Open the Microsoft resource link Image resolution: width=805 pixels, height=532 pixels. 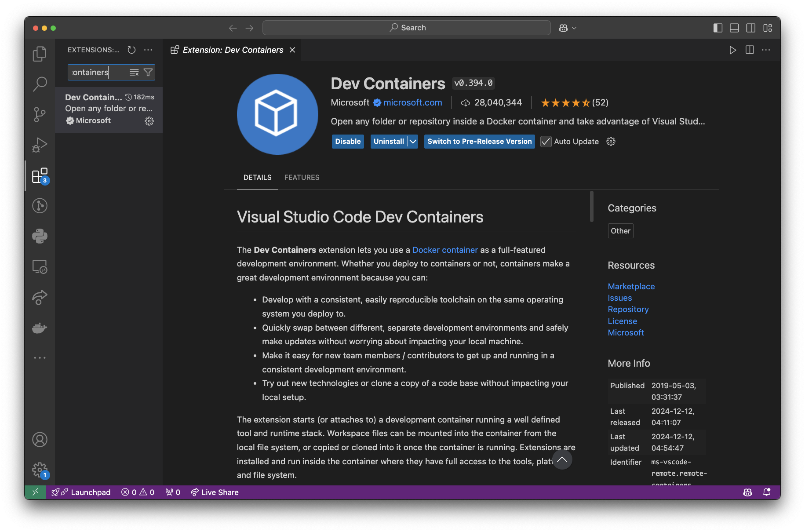(x=626, y=332)
